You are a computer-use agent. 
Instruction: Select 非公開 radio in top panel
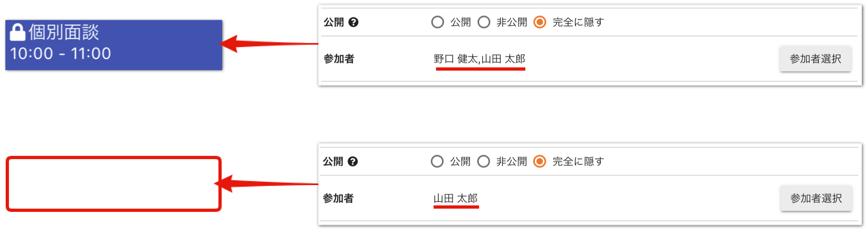point(484,22)
